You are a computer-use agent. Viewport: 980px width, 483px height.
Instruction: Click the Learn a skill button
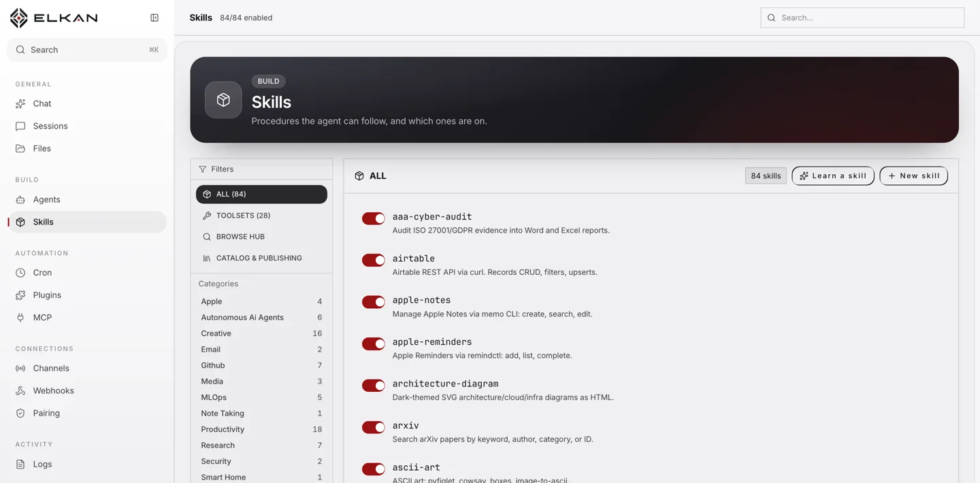point(833,176)
